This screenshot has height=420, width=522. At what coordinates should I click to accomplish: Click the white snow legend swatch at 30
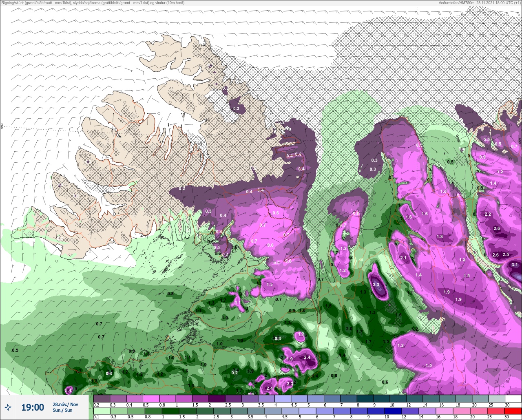513,398
